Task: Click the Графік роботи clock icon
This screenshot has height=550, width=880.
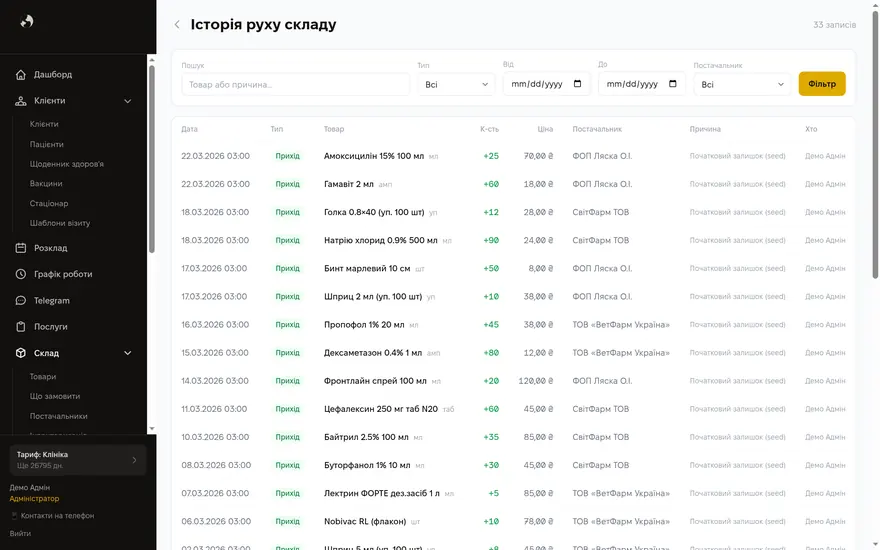Action: (x=21, y=274)
